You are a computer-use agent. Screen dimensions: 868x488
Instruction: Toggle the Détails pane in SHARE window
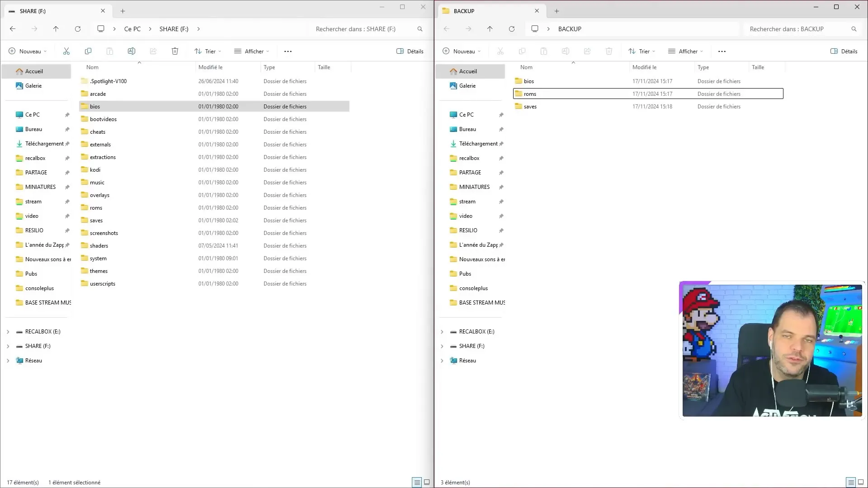click(410, 51)
